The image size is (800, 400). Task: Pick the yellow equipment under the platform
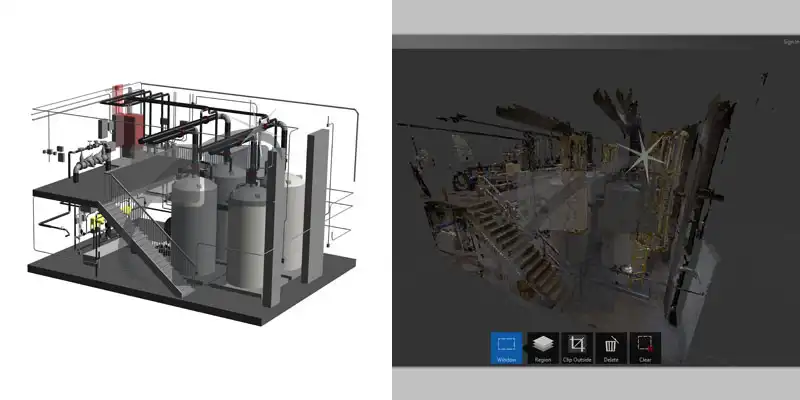coord(100,220)
